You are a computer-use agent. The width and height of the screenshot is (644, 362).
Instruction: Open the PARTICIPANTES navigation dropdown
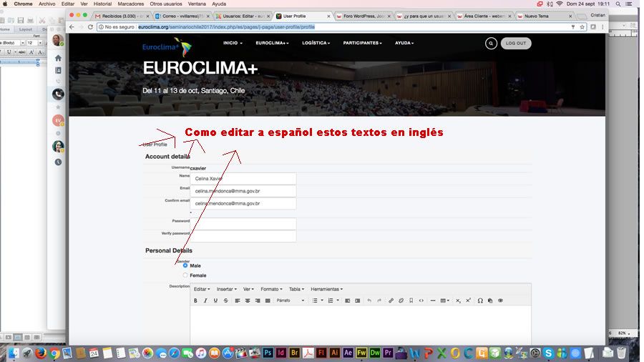pos(362,43)
